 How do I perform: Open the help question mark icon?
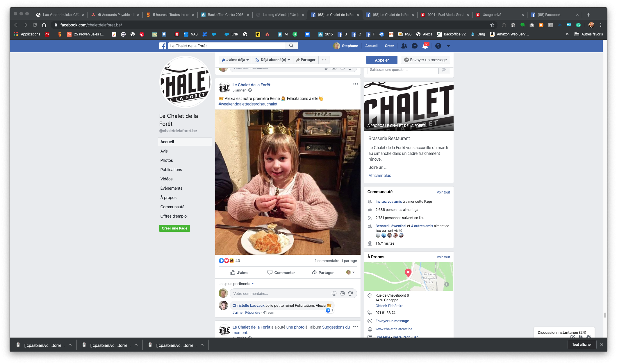[438, 46]
